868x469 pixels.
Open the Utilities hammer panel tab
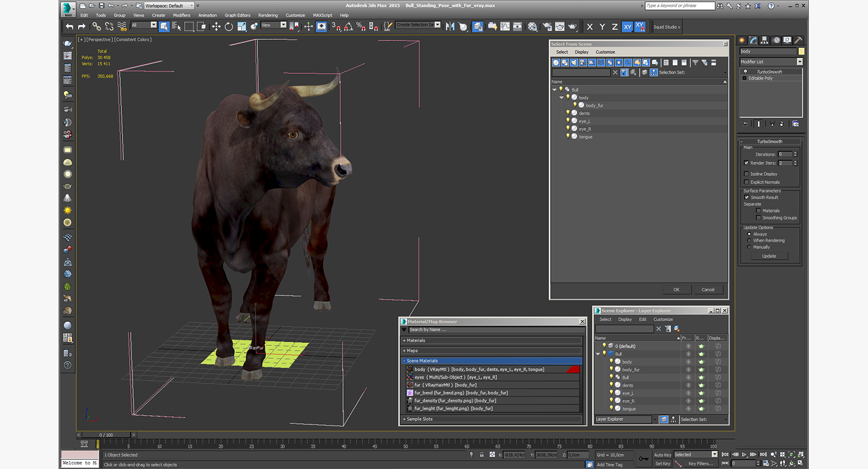pos(799,40)
